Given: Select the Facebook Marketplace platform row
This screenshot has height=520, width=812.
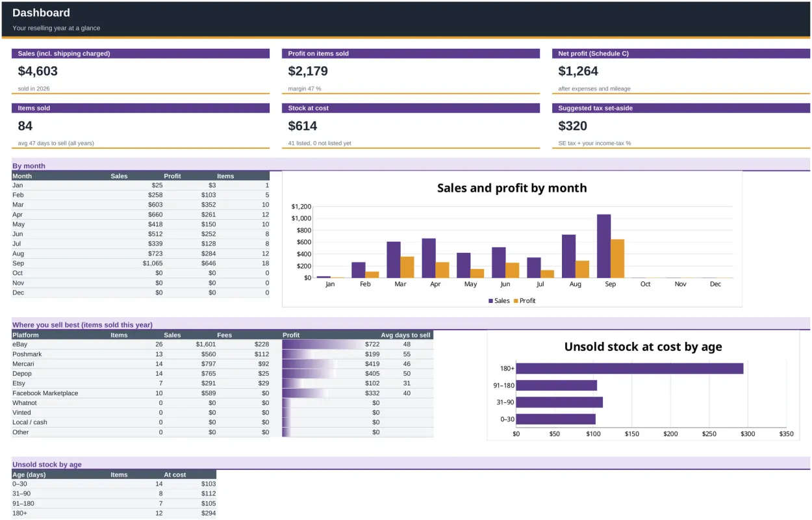Looking at the screenshot, I should (x=222, y=393).
